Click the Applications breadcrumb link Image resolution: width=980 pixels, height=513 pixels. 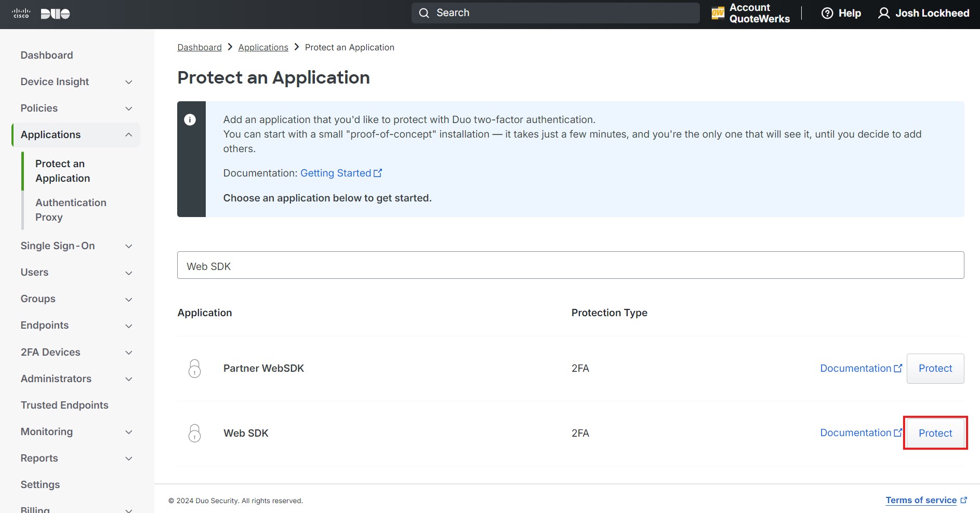coord(263,47)
